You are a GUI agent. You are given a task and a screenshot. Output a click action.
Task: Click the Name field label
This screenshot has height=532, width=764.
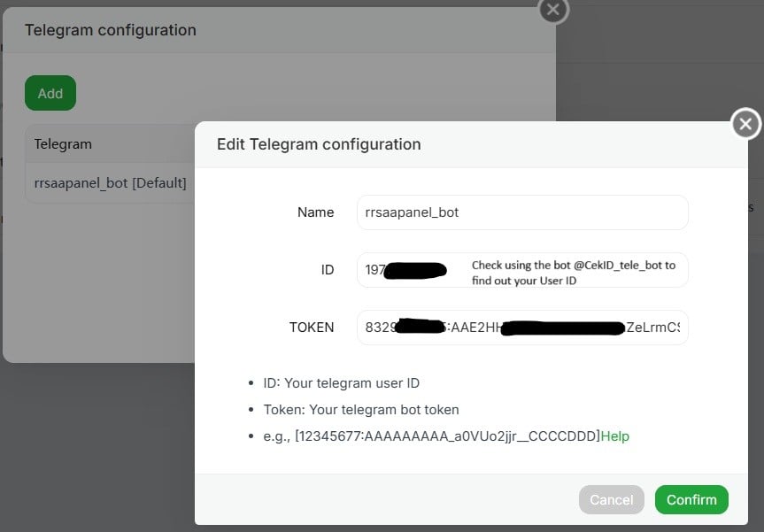click(x=316, y=212)
